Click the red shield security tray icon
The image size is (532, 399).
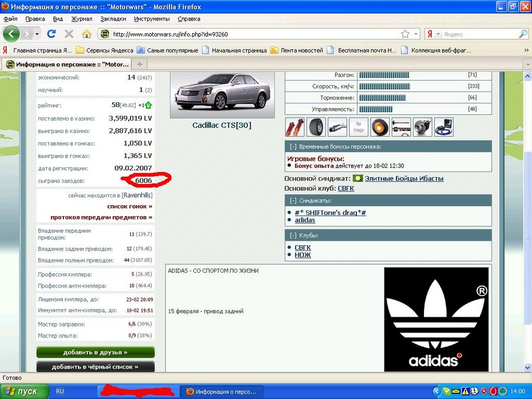(484, 392)
